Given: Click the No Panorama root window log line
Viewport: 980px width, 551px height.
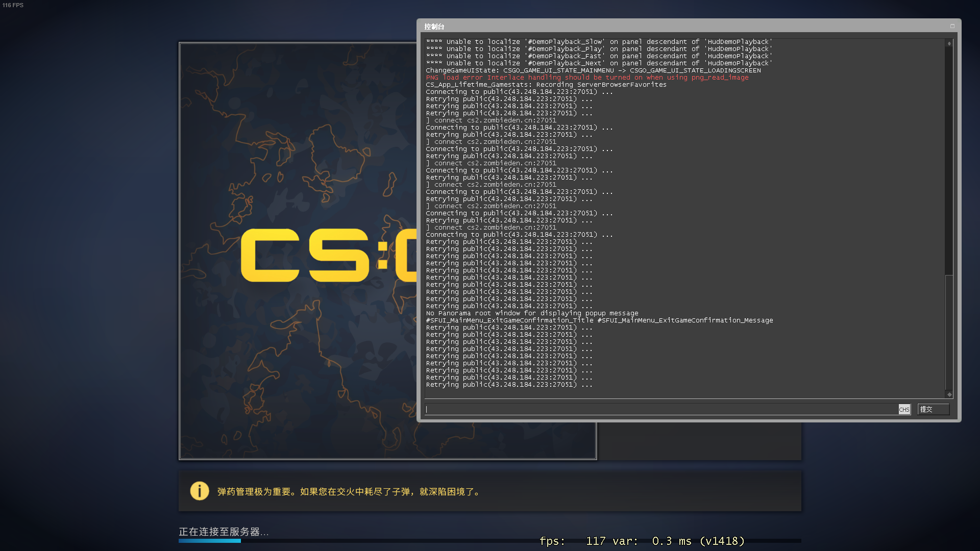Looking at the screenshot, I should click(x=532, y=313).
